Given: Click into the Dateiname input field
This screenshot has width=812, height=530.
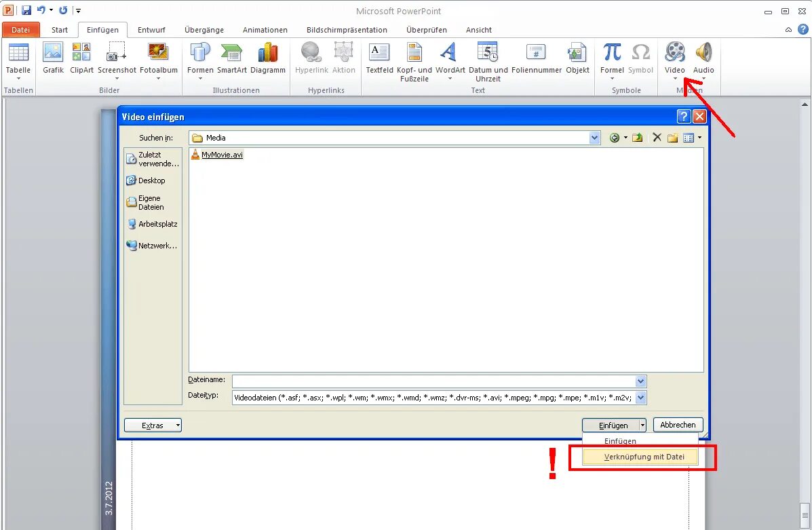Looking at the screenshot, I should coord(434,381).
